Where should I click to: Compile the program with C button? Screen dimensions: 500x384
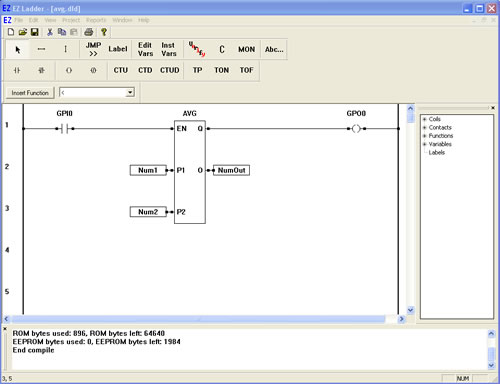[x=222, y=49]
